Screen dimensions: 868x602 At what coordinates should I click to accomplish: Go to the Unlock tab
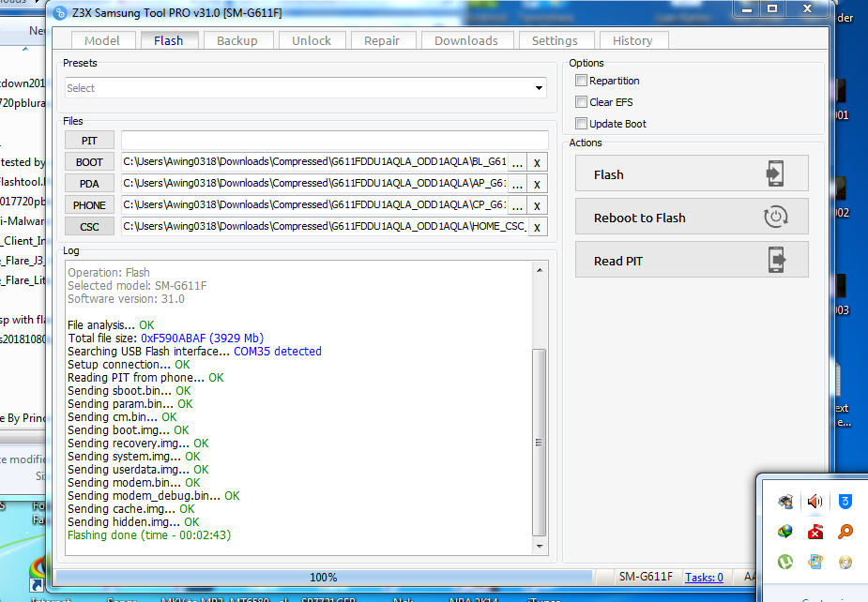pos(312,40)
